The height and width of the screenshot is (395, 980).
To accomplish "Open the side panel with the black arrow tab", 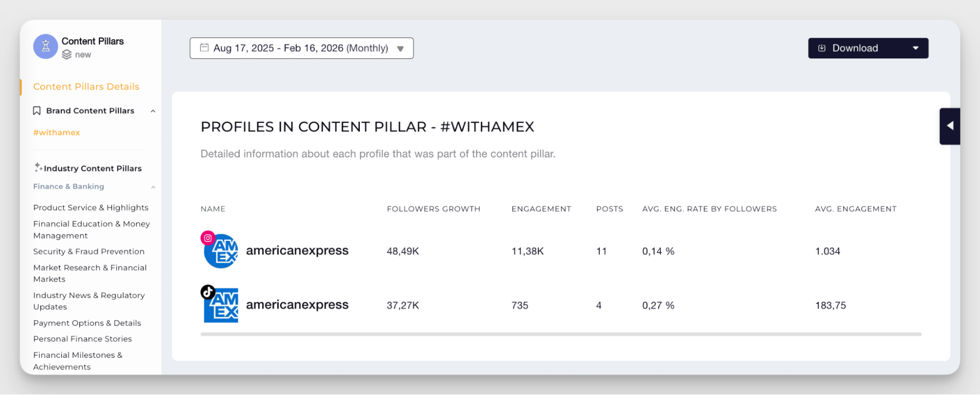I will pyautogui.click(x=950, y=126).
